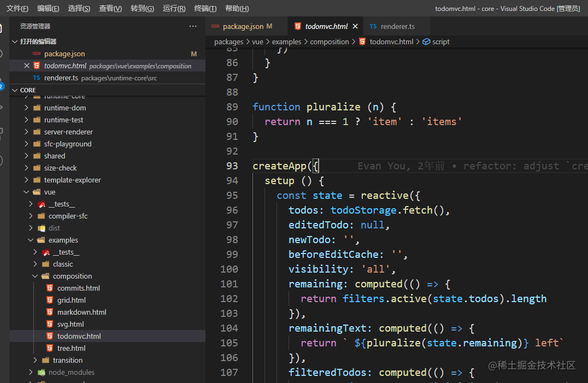Expand the runtime-dom folder chevron
Image resolution: width=588 pixels, height=383 pixels.
tap(26, 108)
